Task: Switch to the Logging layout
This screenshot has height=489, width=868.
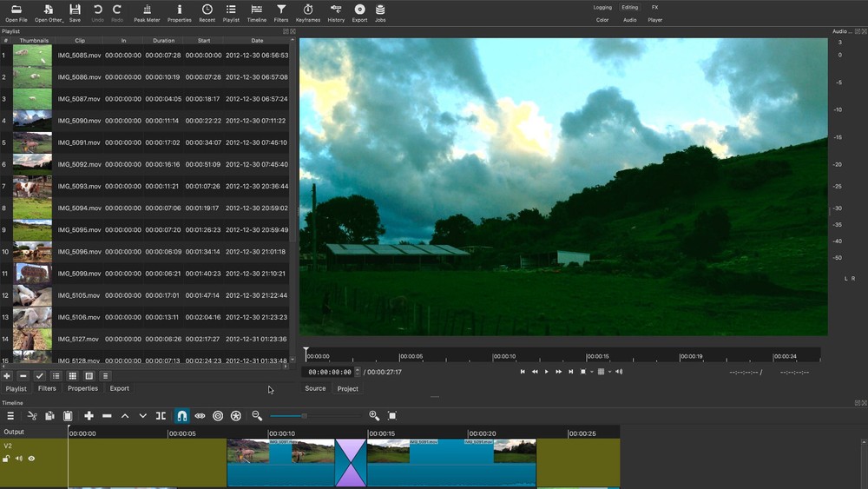Action: 602,7
